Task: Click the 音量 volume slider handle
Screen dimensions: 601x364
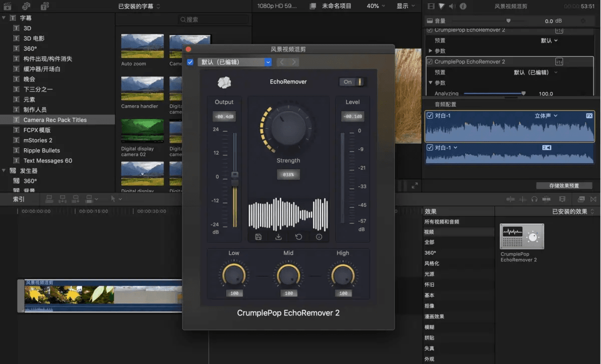Action: pyautogui.click(x=509, y=21)
